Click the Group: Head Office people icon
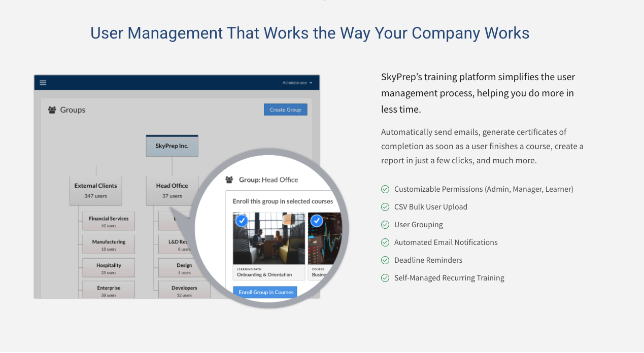Screen dimensions: 644x353 (x=229, y=180)
